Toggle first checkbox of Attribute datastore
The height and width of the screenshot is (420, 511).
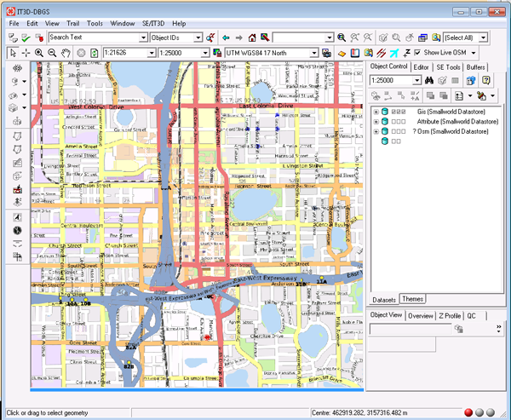click(392, 122)
